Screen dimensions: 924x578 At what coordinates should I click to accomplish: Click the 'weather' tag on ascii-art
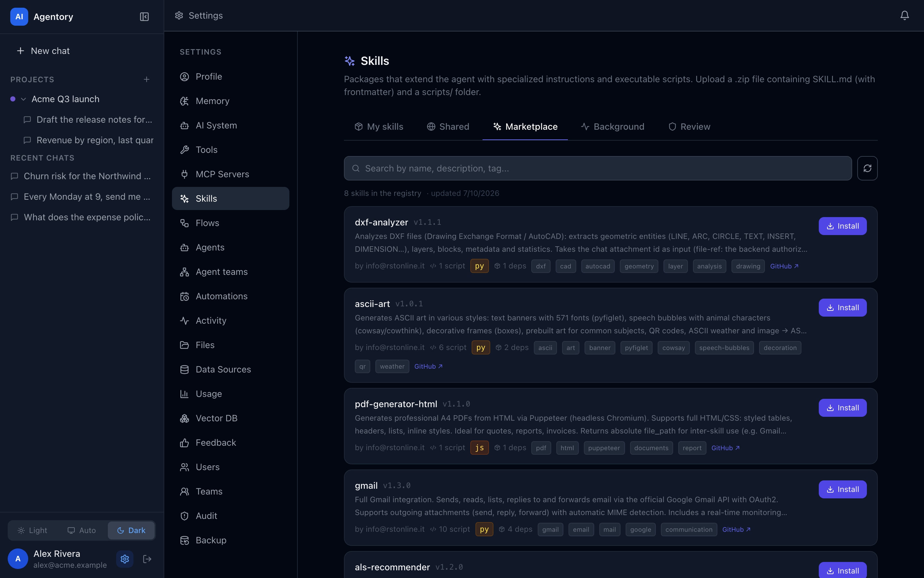point(392,366)
